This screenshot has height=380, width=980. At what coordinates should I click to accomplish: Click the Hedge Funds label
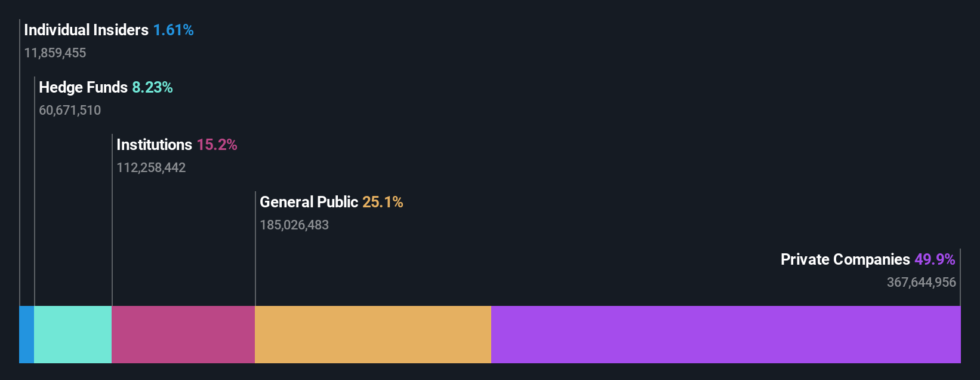[84, 87]
